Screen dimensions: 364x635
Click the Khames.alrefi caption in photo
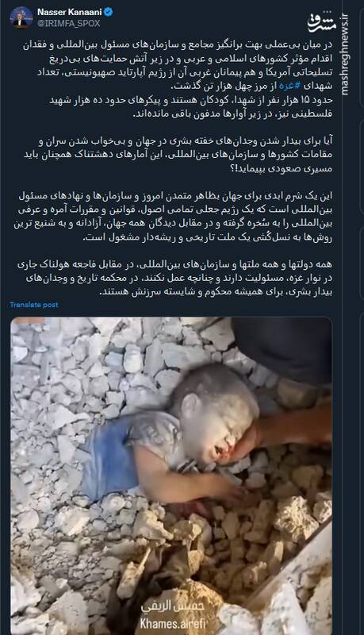[x=172, y=623]
